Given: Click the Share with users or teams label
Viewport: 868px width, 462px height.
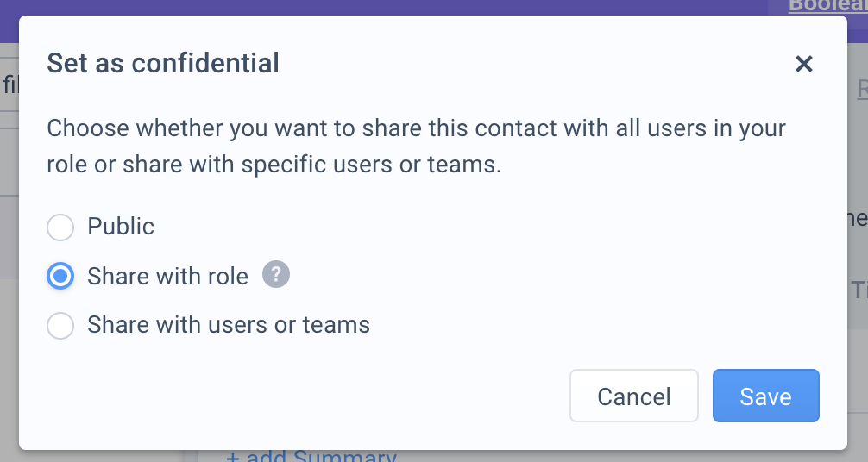Looking at the screenshot, I should click(229, 325).
